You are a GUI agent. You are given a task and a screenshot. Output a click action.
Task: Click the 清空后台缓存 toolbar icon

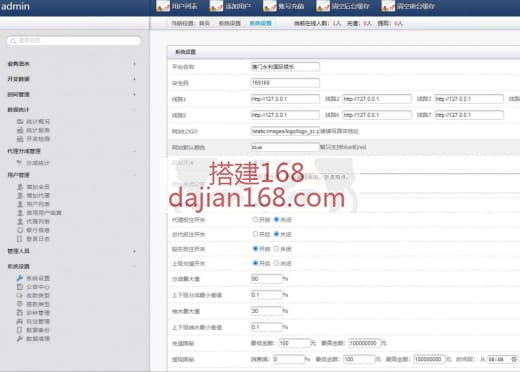pyautogui.click(x=323, y=6)
